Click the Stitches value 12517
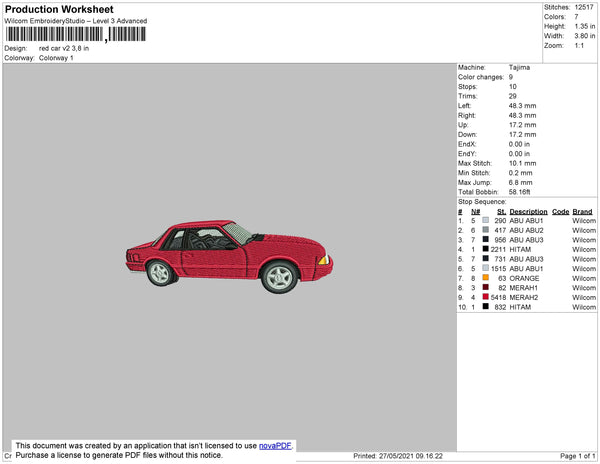 click(585, 6)
